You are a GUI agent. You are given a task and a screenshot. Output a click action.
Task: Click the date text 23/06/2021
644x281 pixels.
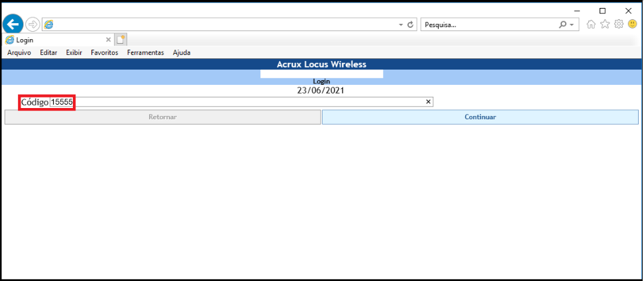click(321, 90)
